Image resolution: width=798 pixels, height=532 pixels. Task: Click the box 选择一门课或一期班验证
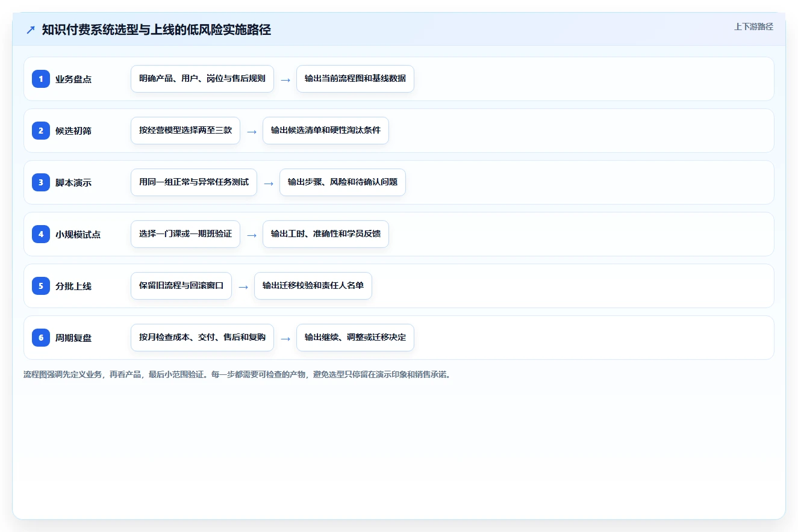pos(185,234)
